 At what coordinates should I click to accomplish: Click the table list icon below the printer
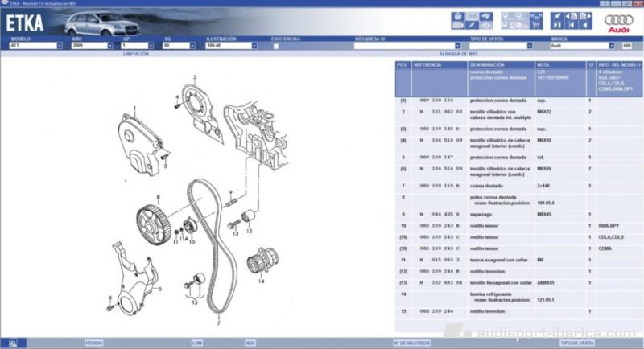pos(458,25)
